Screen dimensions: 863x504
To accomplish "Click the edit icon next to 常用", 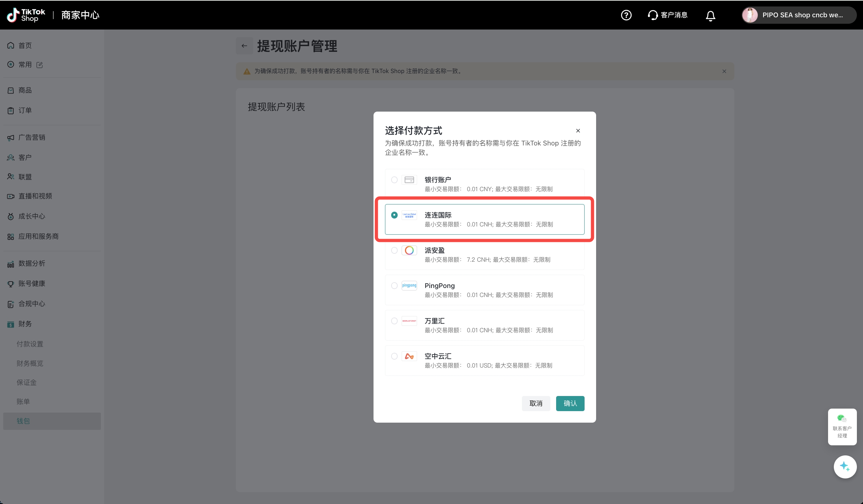I will tap(40, 65).
